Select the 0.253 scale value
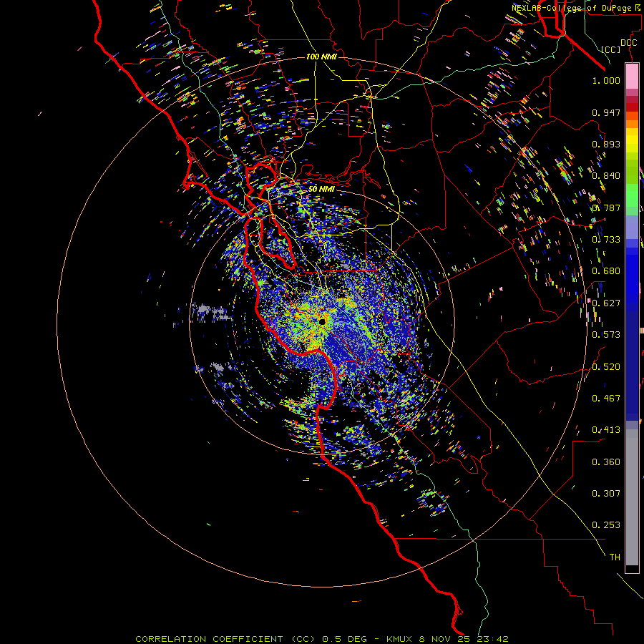The height and width of the screenshot is (644, 644). click(x=606, y=525)
